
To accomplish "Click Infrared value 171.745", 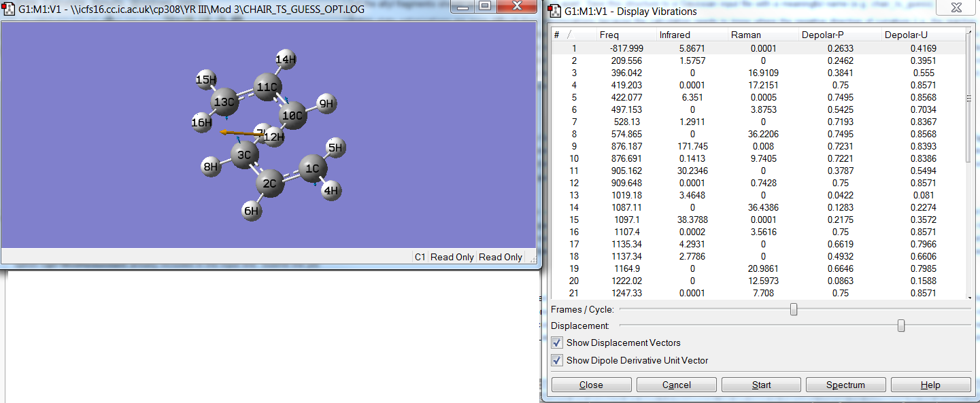I will [x=693, y=146].
